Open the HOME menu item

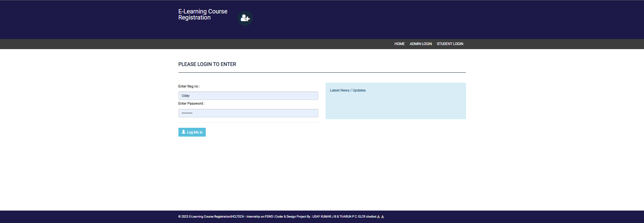point(399,44)
